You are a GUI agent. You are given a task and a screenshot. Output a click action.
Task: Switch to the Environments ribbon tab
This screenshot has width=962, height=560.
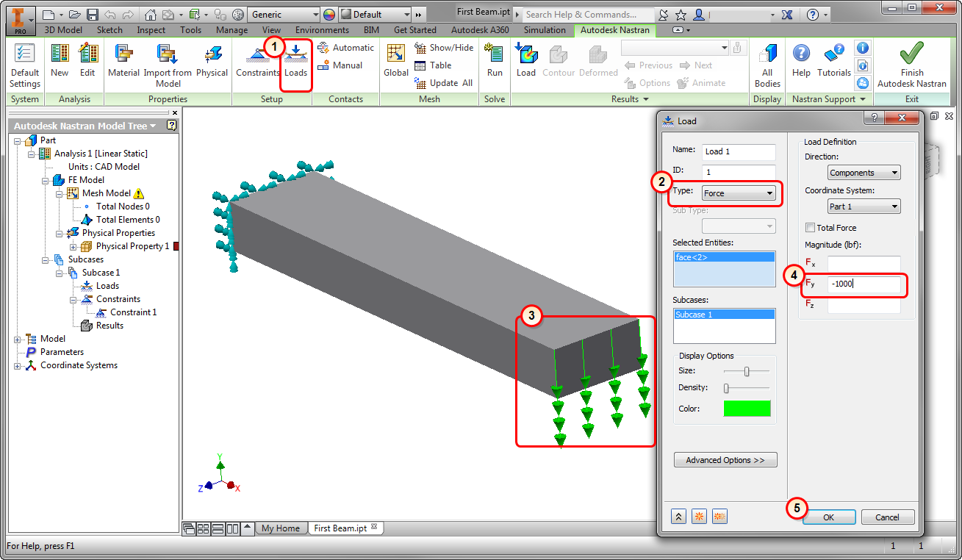click(x=322, y=30)
